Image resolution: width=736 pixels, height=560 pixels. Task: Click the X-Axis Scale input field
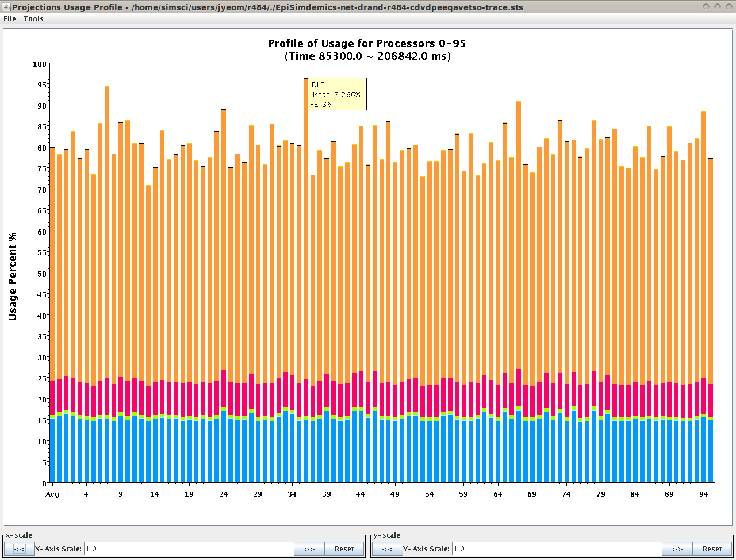[189, 549]
